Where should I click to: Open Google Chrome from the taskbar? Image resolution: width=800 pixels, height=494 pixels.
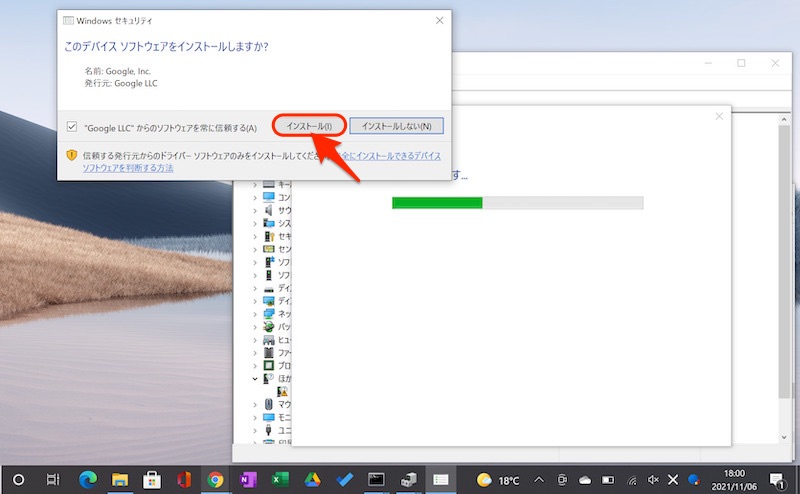215,479
